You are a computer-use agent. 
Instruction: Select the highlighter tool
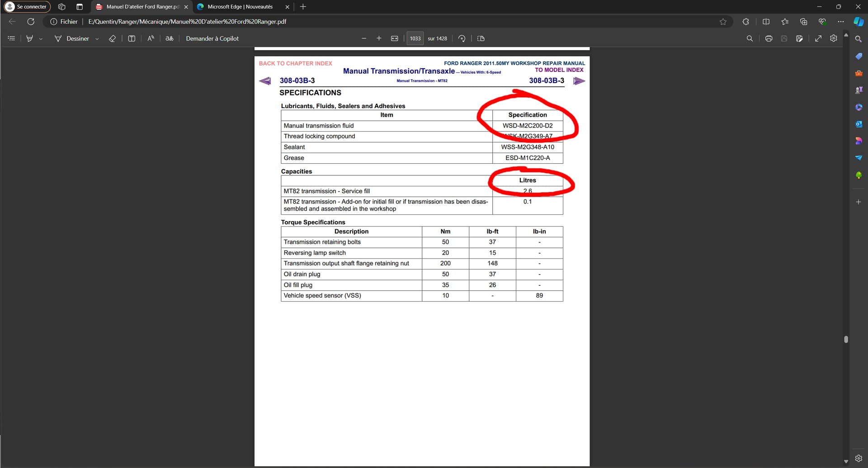point(30,38)
